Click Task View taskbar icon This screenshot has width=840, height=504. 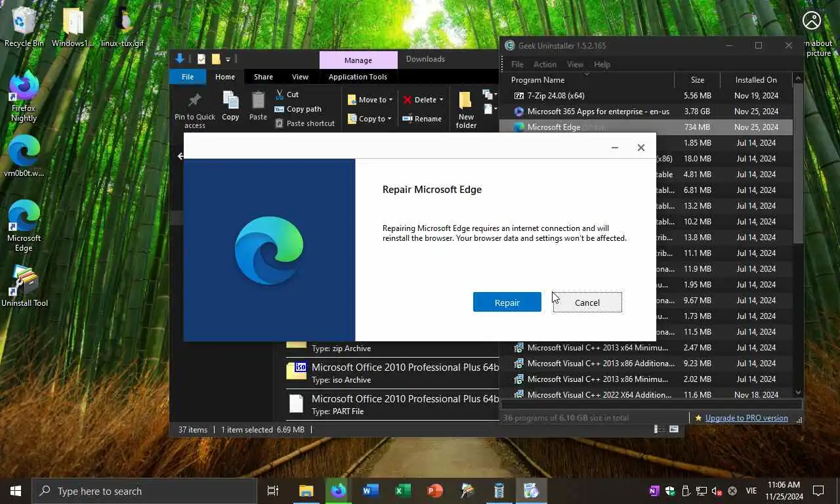[273, 490]
